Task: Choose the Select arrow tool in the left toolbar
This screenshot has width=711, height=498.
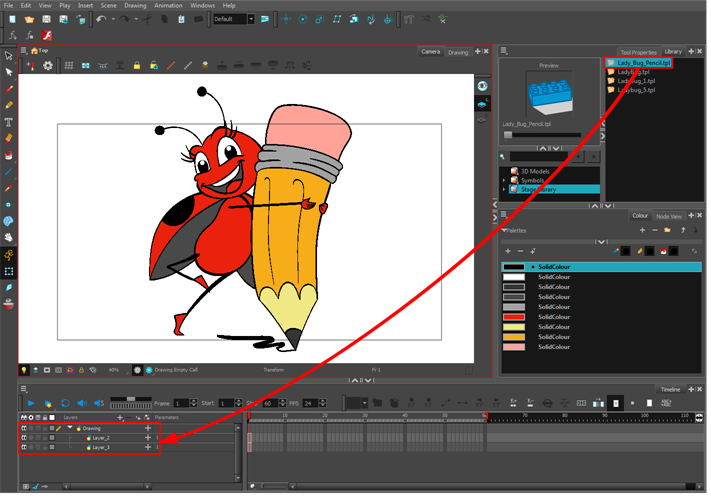Action: click(x=9, y=56)
